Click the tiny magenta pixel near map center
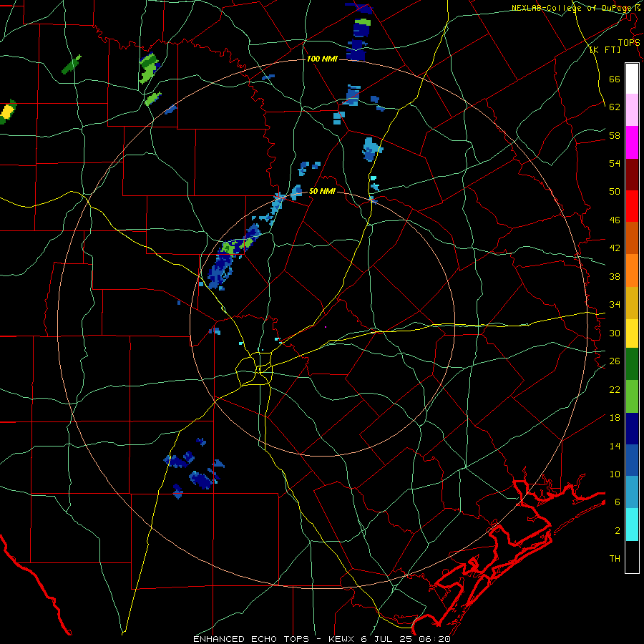Screen dimensions: 644x644 click(326, 327)
